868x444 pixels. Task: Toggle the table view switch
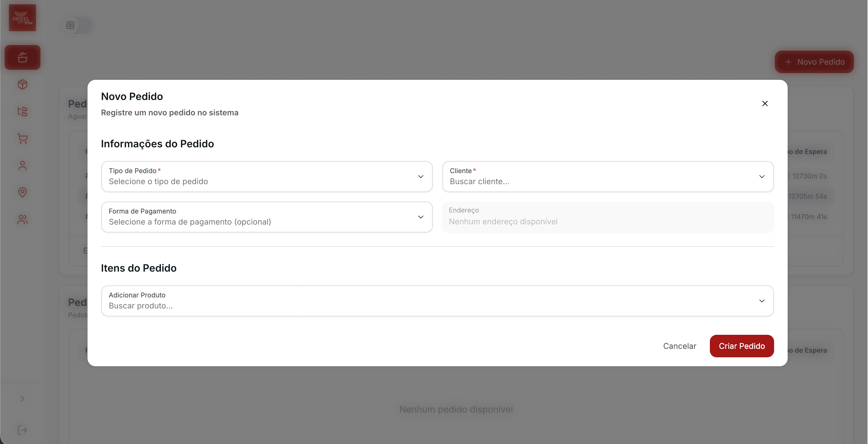click(x=77, y=25)
